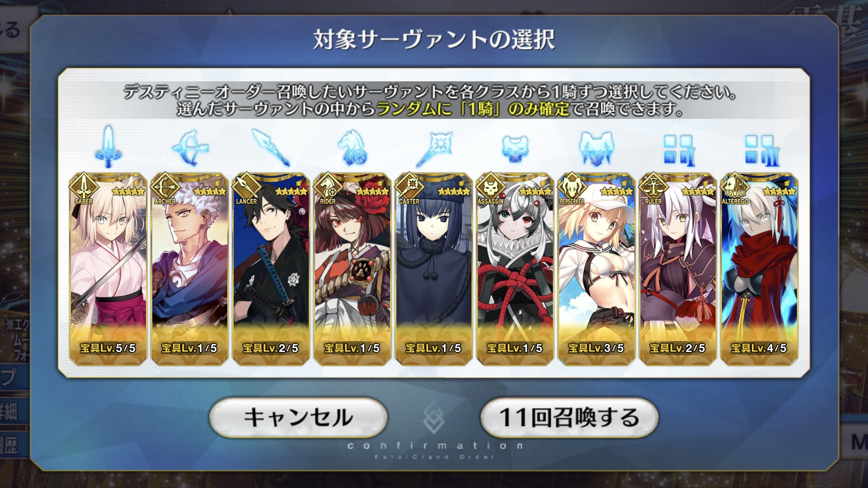Choose the ARCHER servant card
Viewport: 868px width, 488px height.
[x=189, y=269]
